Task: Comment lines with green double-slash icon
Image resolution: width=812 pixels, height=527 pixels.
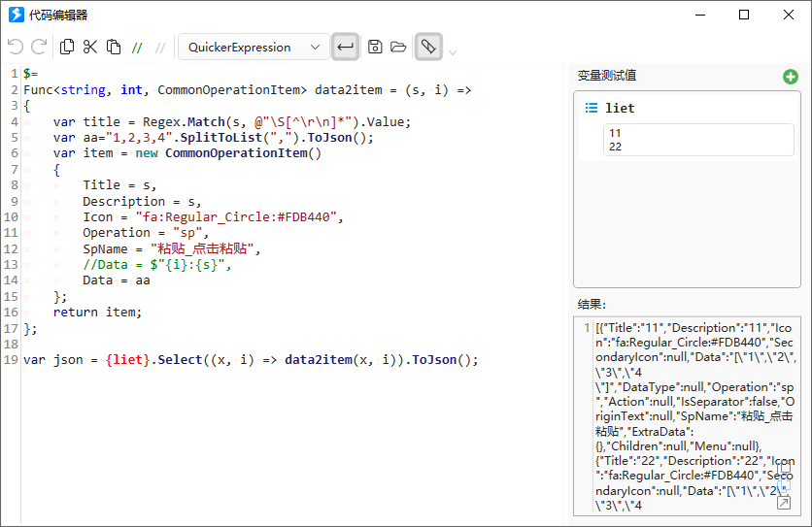Action: (x=137, y=49)
